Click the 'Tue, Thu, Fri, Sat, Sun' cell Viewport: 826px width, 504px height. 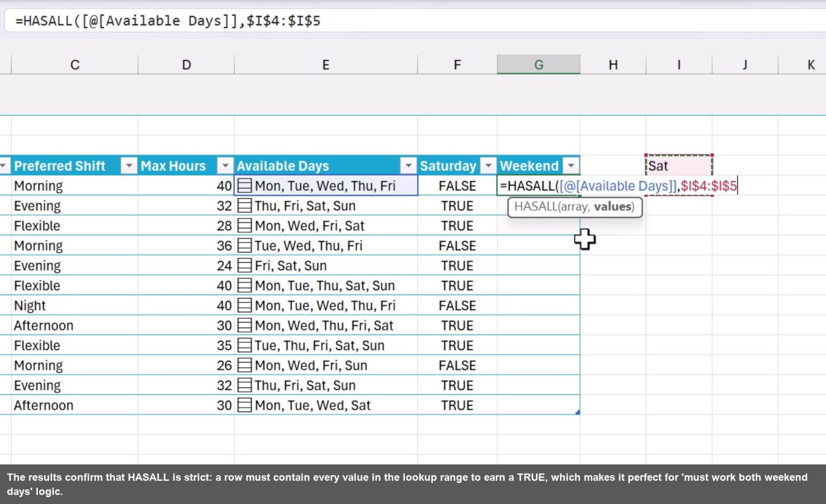tap(326, 345)
